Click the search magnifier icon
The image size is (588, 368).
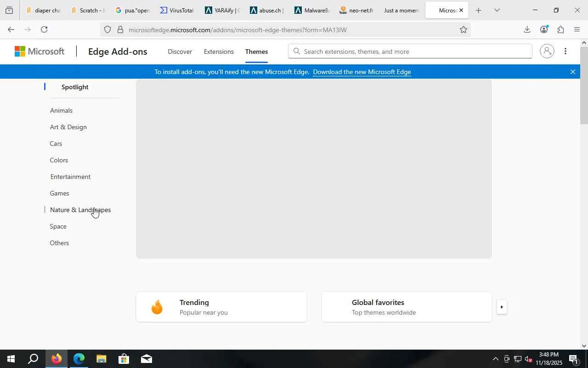(297, 51)
